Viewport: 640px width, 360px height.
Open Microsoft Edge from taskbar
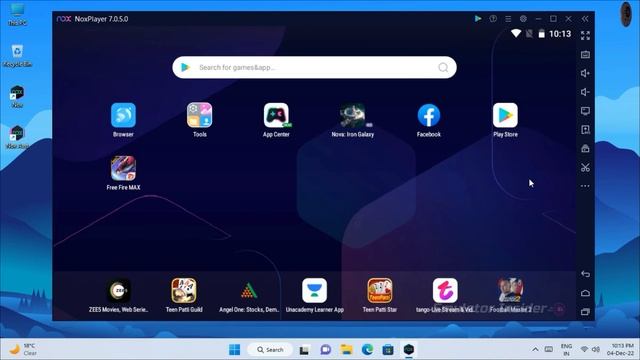(x=367, y=349)
